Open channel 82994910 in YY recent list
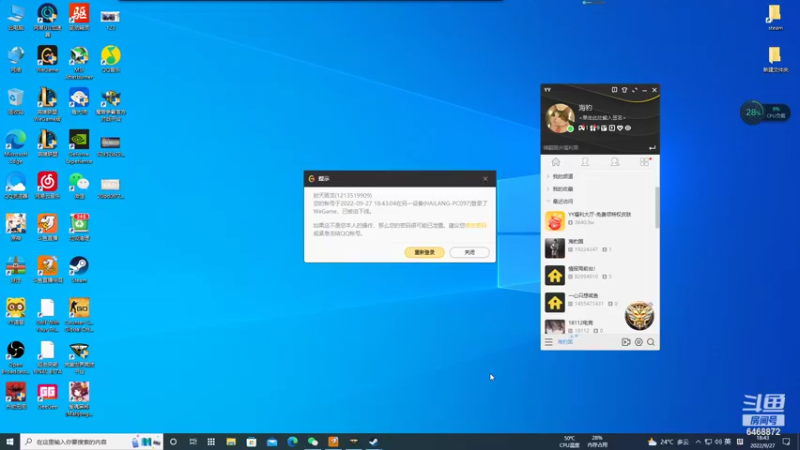Image resolution: width=800 pixels, height=450 pixels. point(599,275)
